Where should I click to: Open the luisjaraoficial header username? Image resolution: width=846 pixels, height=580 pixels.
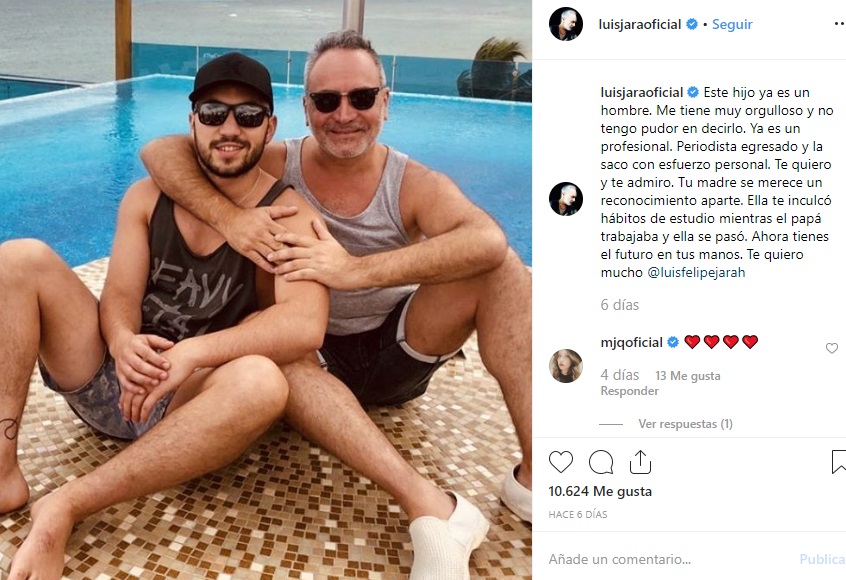pos(639,24)
